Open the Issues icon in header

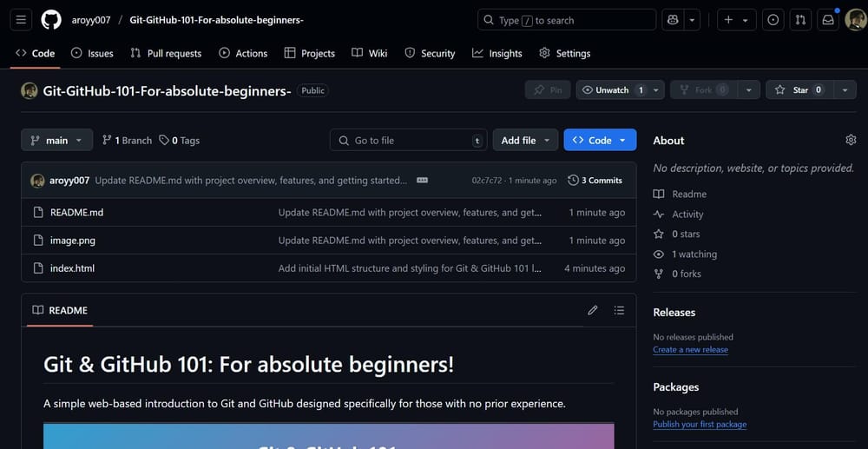pos(773,20)
